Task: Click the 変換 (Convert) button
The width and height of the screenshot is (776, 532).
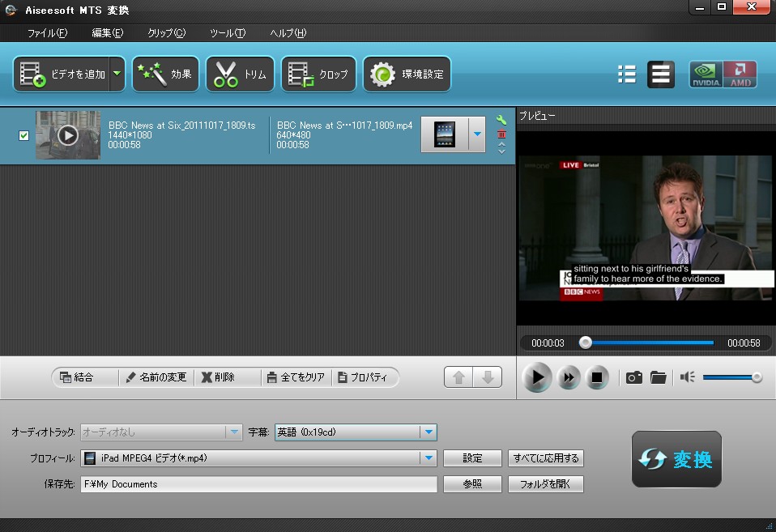Action: pos(676,459)
